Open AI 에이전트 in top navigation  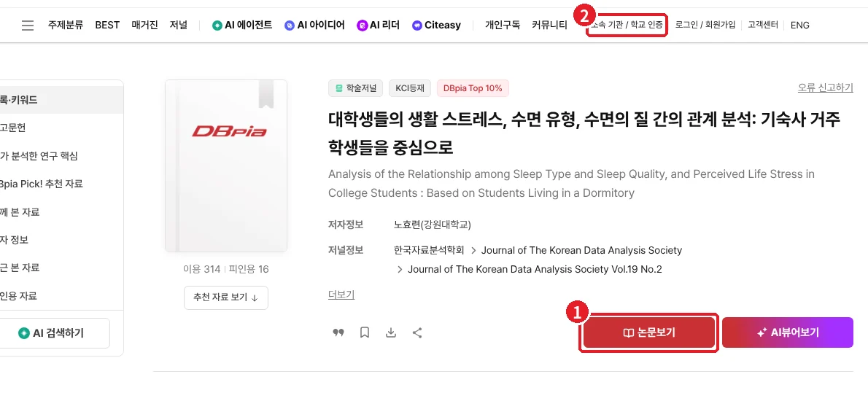(x=242, y=25)
